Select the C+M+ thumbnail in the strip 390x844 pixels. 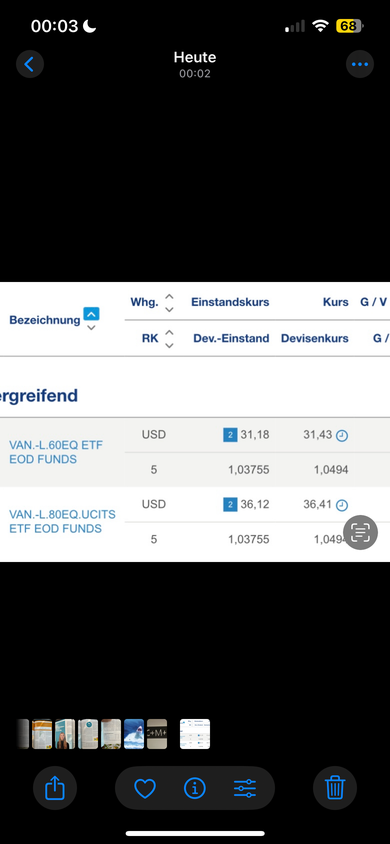[157, 734]
